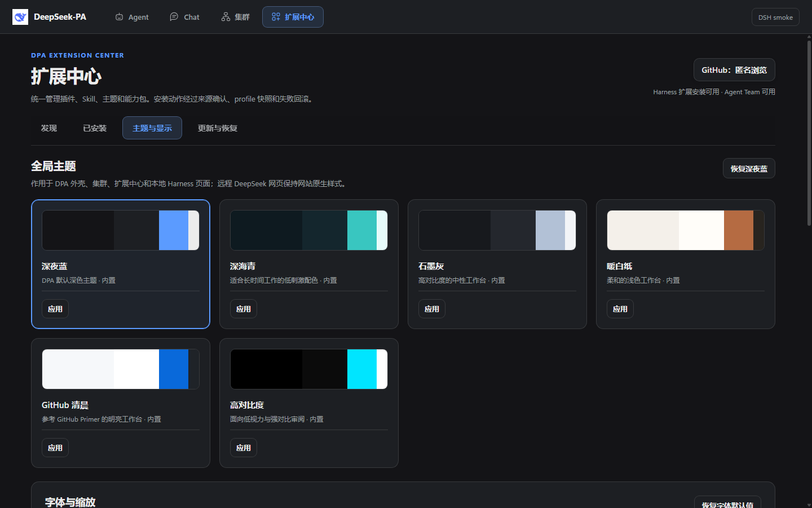Image resolution: width=812 pixels, height=508 pixels.
Task: Select the 扩展中心 tab label
Action: pos(299,17)
